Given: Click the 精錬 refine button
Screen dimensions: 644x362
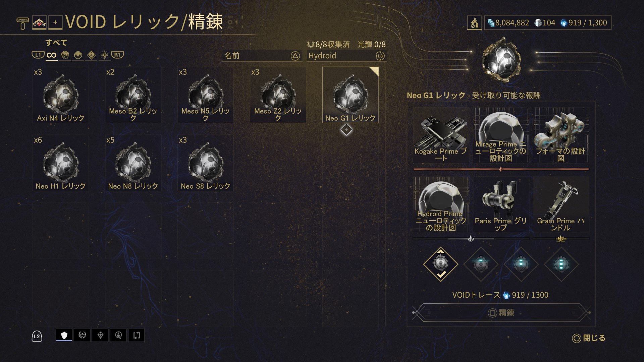Looking at the screenshot, I should pos(501,313).
